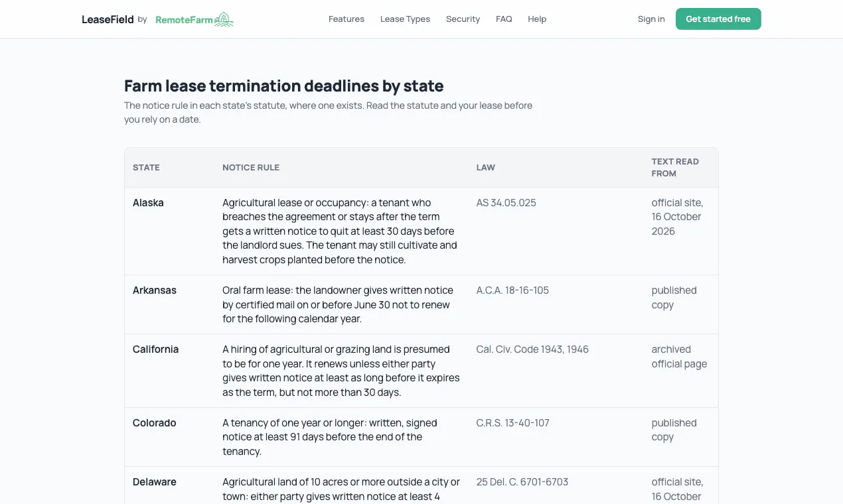This screenshot has height=504, width=843.
Task: Click Colorado's published copy source cell
Action: click(674, 430)
